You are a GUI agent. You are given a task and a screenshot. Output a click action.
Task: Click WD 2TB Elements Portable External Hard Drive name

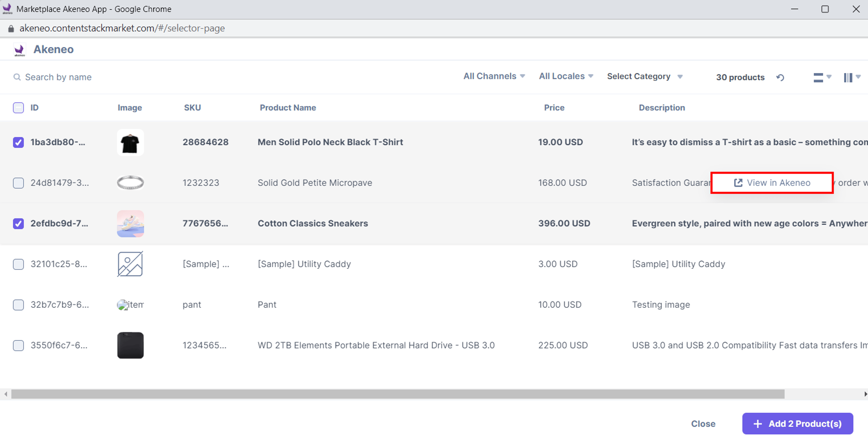point(376,346)
